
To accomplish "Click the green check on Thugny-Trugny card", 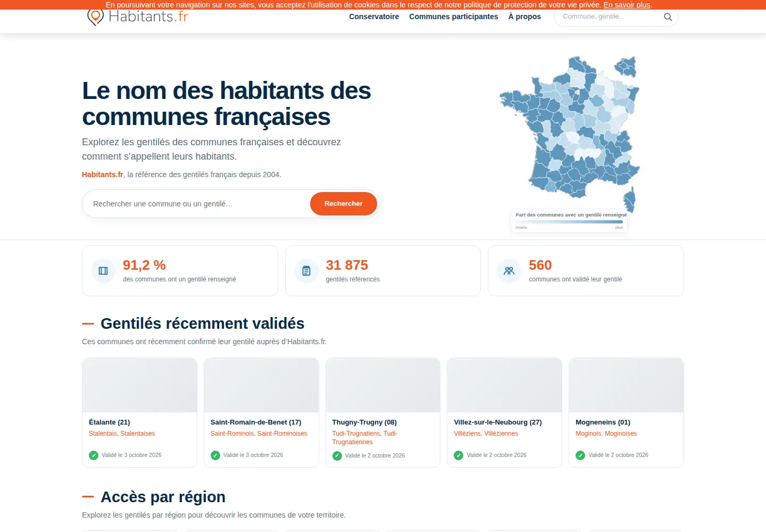I will (337, 456).
